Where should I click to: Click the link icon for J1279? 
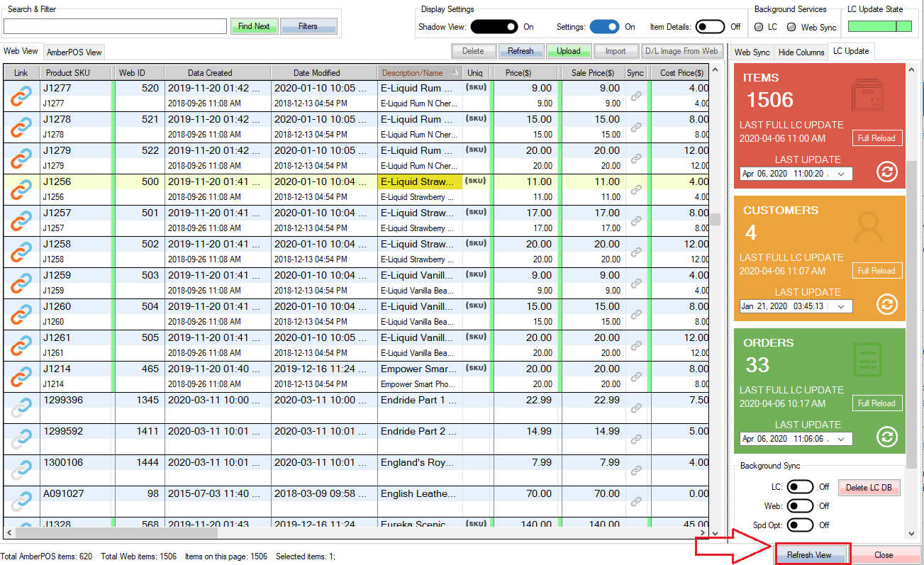(21, 158)
